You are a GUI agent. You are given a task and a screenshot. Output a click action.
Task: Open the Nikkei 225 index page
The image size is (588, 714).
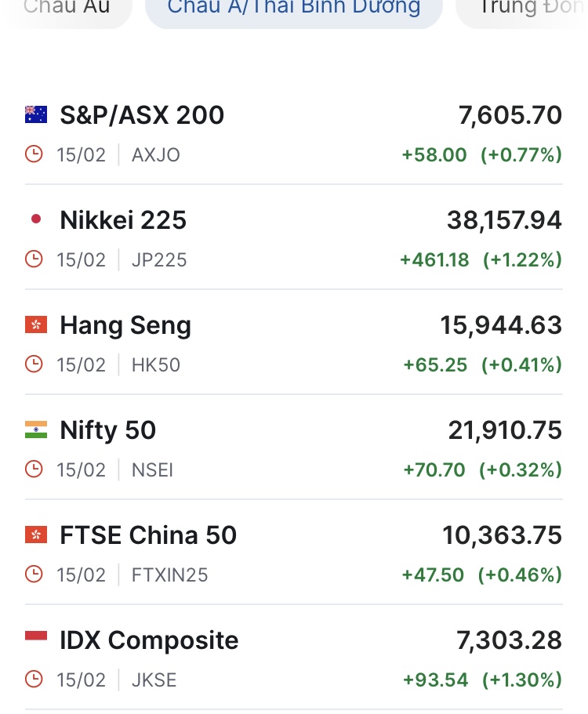123,220
